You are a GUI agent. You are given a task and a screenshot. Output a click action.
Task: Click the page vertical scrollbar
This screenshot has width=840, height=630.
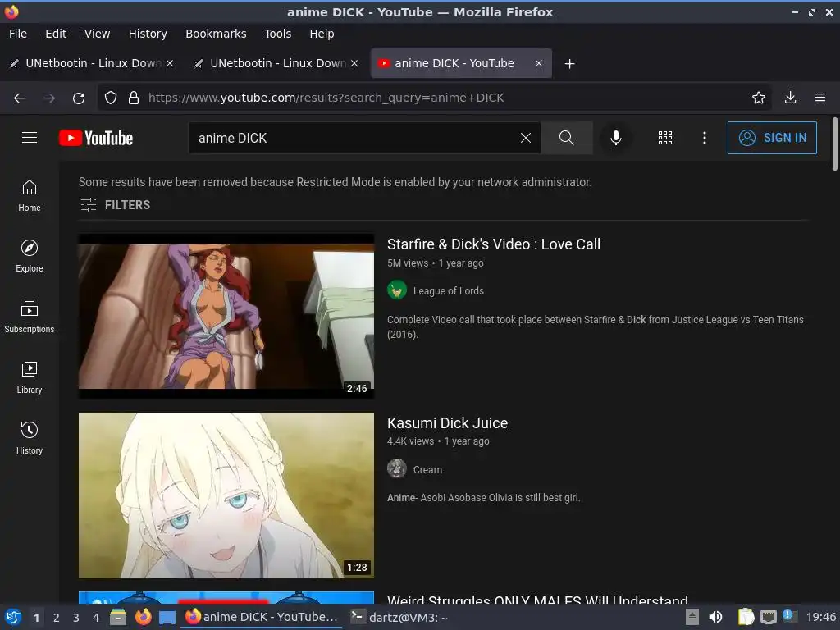(x=834, y=144)
